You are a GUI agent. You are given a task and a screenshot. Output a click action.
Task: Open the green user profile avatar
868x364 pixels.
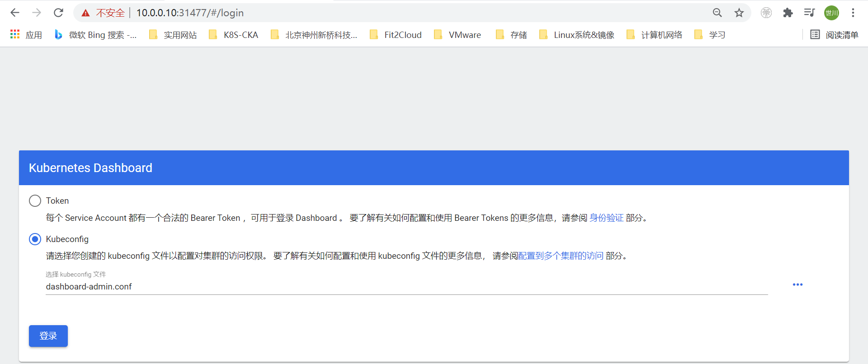pyautogui.click(x=831, y=13)
